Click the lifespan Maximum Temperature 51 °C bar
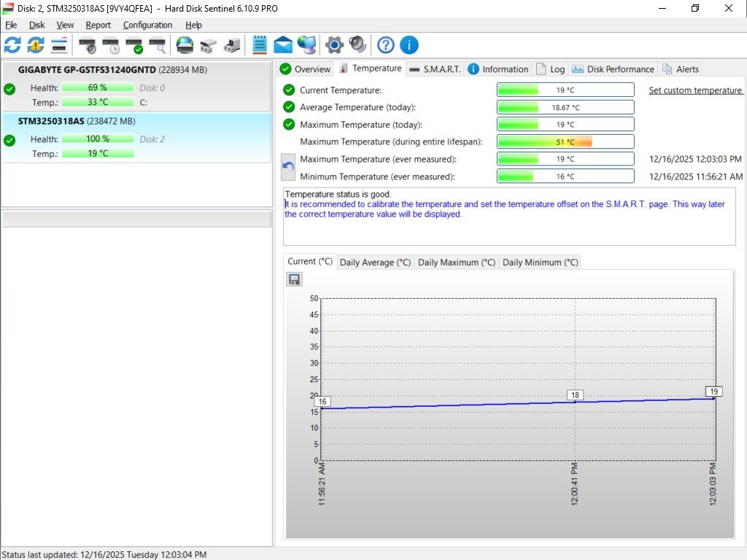The height and width of the screenshot is (560, 747). tap(565, 142)
